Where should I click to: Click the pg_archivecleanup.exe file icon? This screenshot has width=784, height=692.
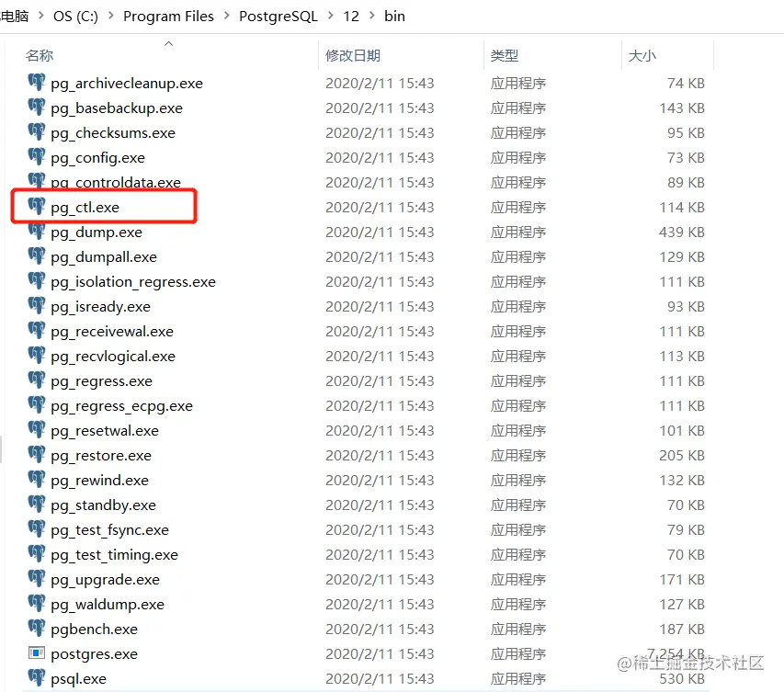37,82
